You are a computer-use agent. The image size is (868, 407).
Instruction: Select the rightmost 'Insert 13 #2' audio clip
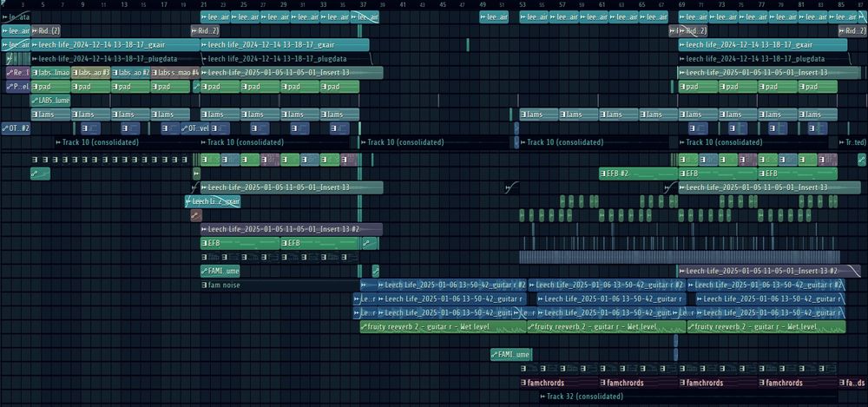769,272
